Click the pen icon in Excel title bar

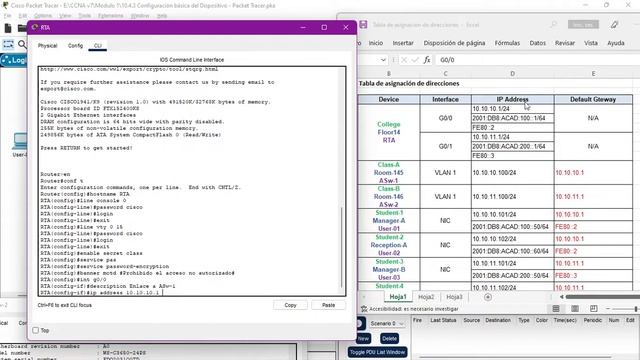[x=614, y=24]
